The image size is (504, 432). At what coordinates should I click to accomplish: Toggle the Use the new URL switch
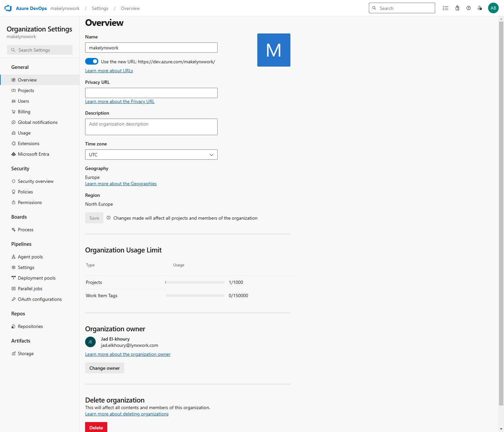click(92, 61)
